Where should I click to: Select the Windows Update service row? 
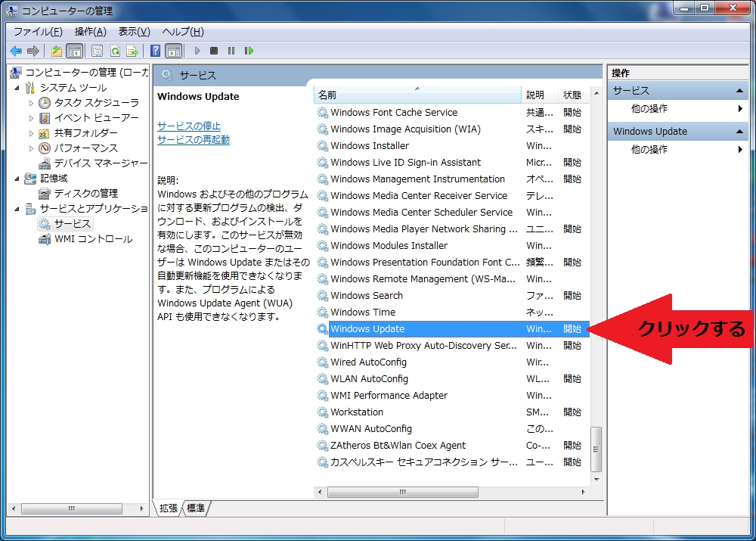coord(452,328)
